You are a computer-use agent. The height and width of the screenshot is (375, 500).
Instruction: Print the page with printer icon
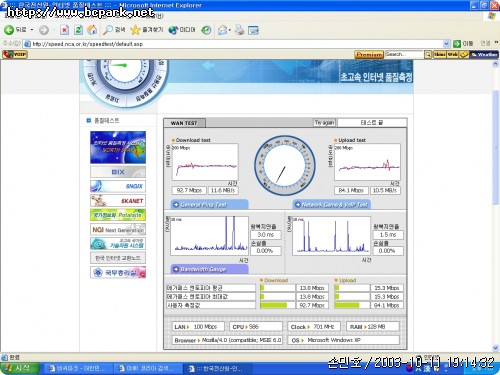pyautogui.click(x=239, y=30)
